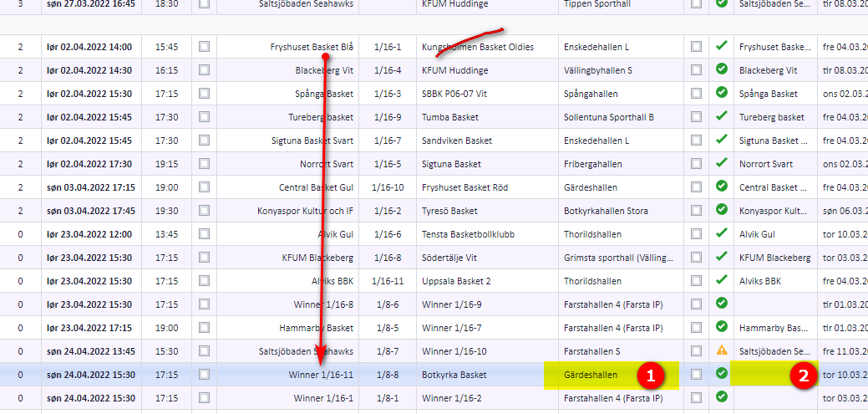Click the green circle status in the Konyaspor 1/16-2 row
The width and height of the screenshot is (868, 414).
point(721,209)
